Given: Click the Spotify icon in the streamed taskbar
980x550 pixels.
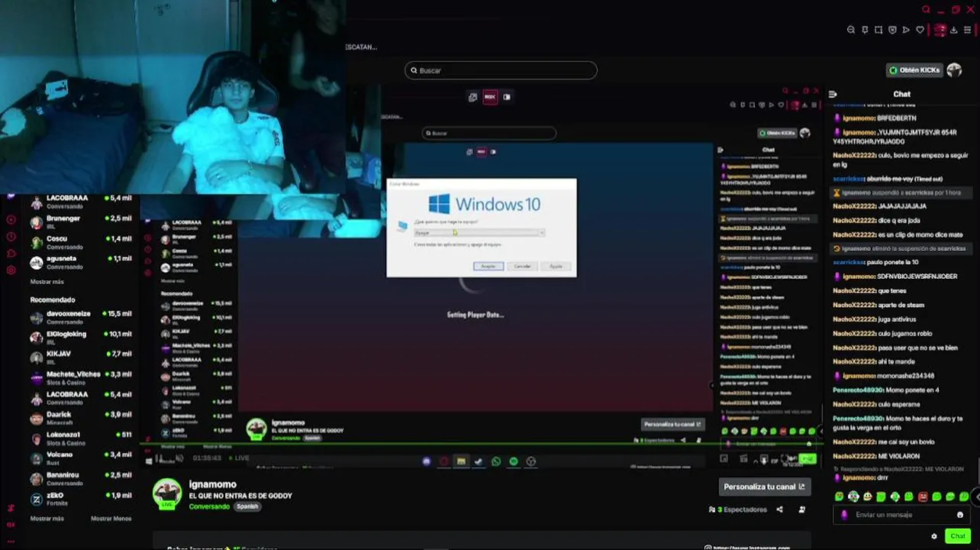Looking at the screenshot, I should (514, 461).
